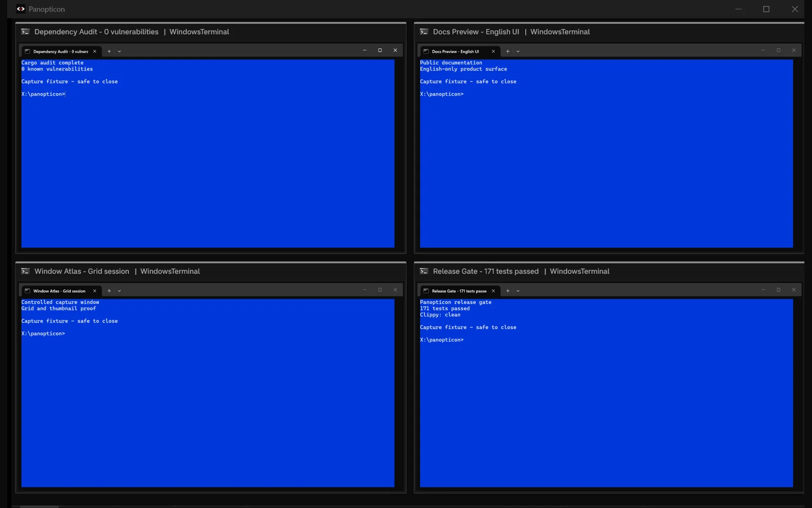Close the Docs Preview terminal tab
Screen dimensions: 812x508
[493, 51]
